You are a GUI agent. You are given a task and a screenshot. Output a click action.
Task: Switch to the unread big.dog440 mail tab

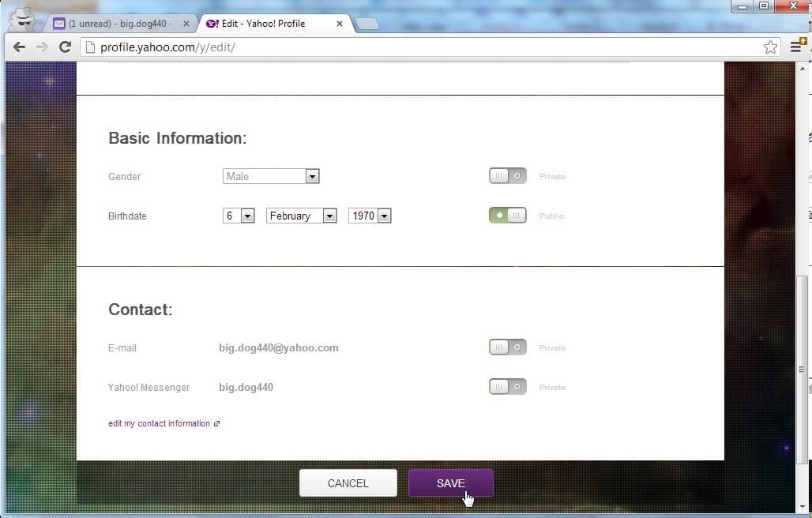click(x=122, y=24)
